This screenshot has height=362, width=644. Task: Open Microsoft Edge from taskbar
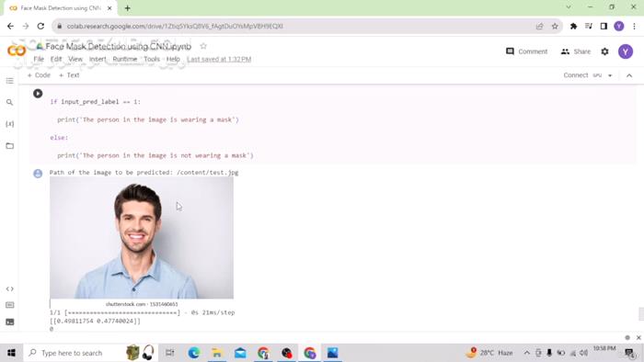pos(194,353)
